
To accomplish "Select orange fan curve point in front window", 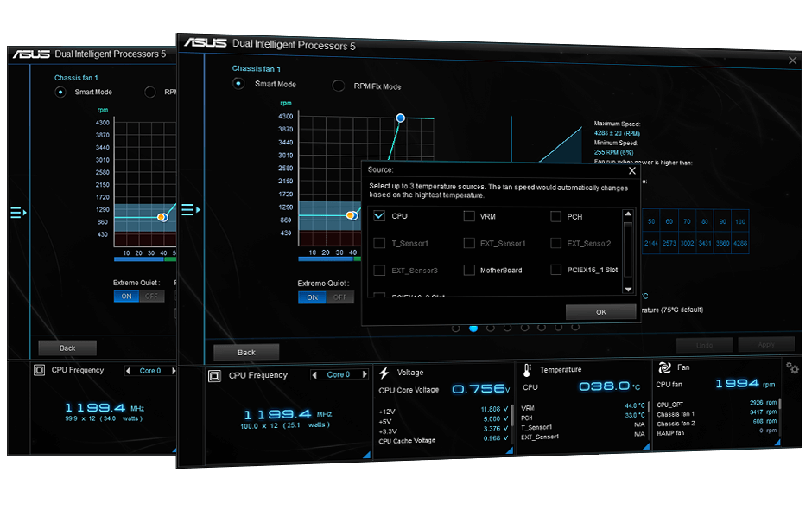I will [x=351, y=215].
